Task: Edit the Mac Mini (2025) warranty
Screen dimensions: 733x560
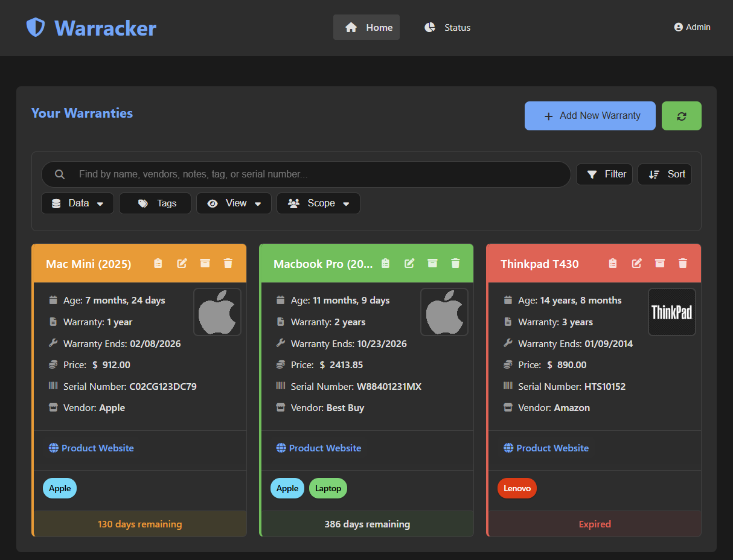Action: [x=182, y=263]
